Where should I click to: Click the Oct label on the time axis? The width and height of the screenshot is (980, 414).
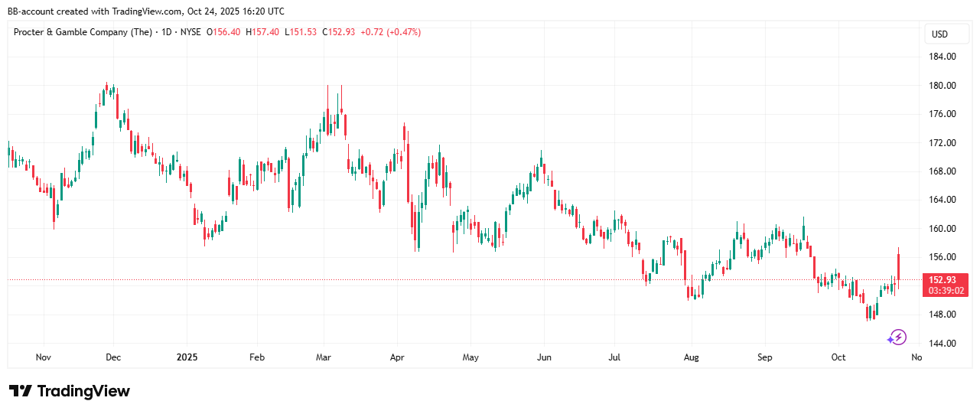point(838,357)
